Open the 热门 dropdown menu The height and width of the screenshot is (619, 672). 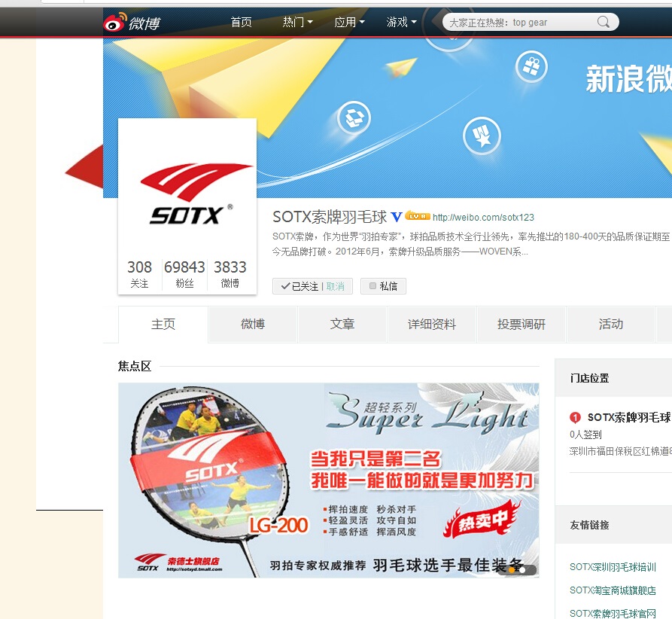[x=297, y=22]
